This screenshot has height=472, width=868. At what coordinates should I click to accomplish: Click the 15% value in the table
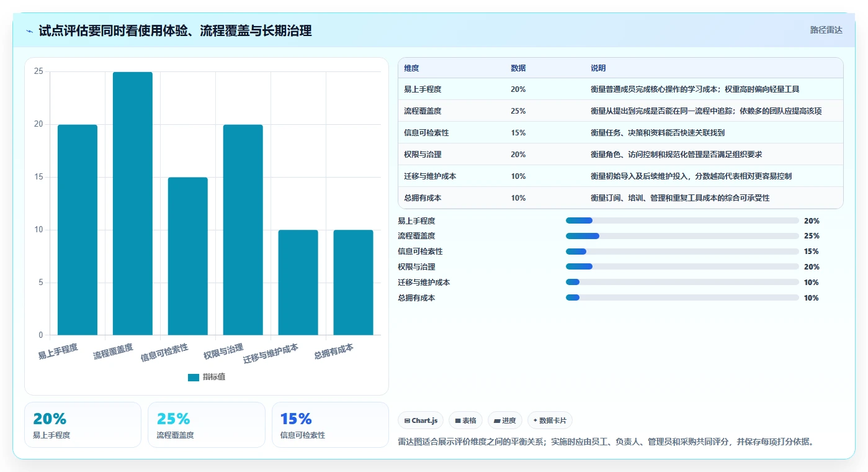pyautogui.click(x=518, y=133)
